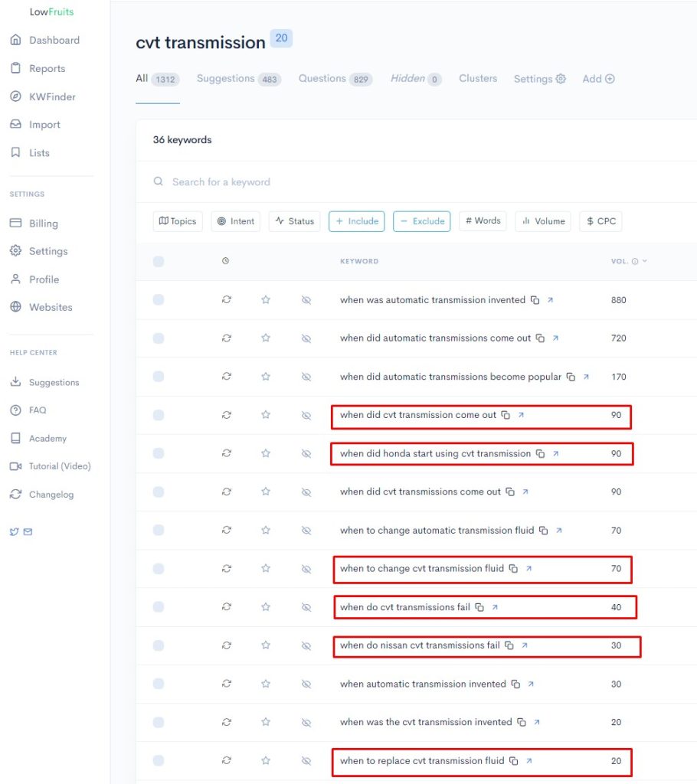Click the search magnifier icon

(x=158, y=181)
